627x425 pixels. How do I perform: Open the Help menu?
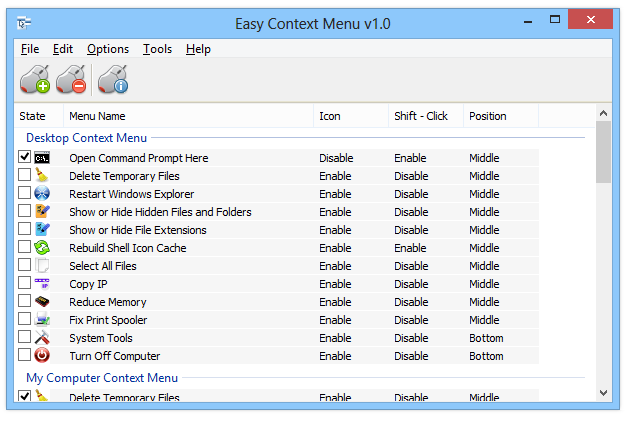click(198, 49)
